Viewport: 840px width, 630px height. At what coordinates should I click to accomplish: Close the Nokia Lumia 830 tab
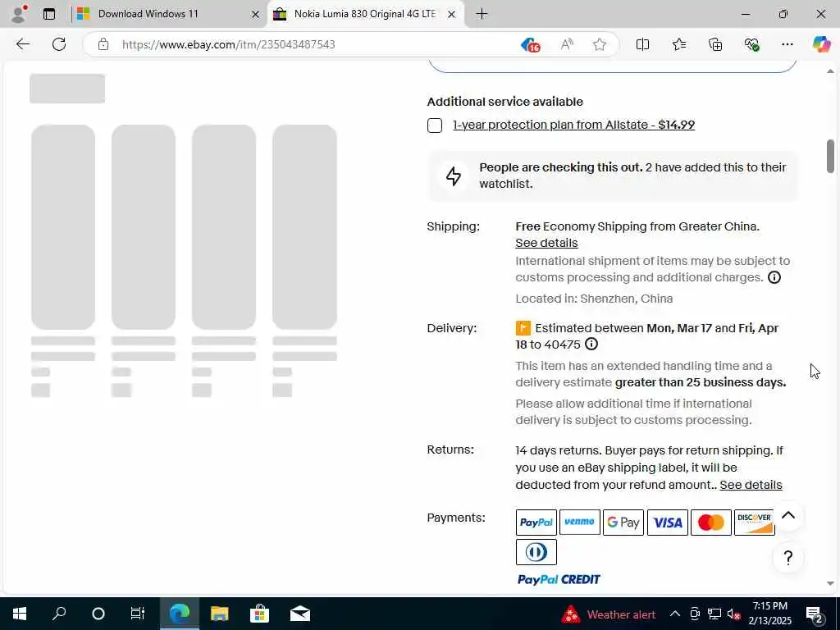(452, 15)
